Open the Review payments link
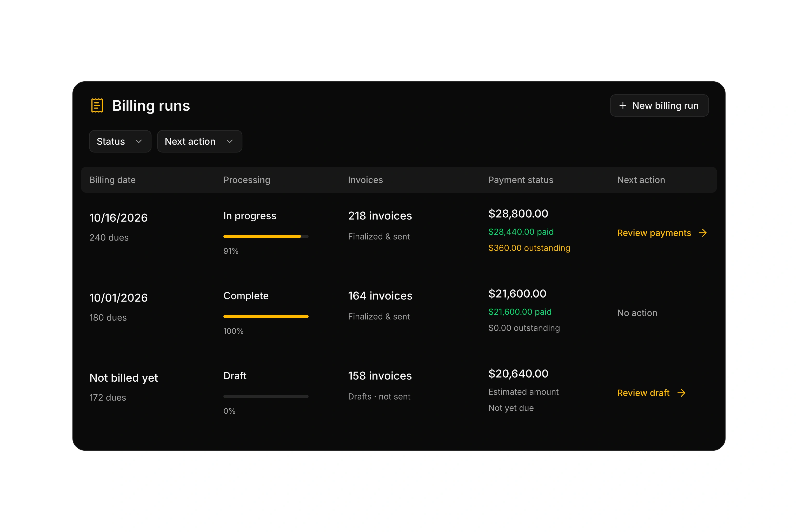This screenshot has width=798, height=532. pos(662,233)
